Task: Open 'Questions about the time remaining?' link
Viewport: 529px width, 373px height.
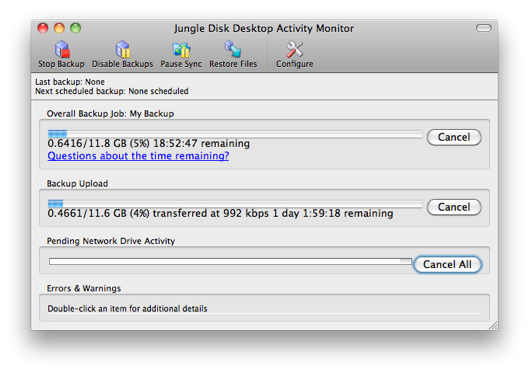Action: click(138, 156)
